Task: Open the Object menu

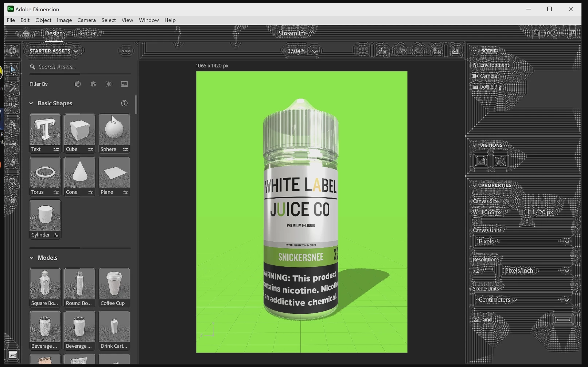Action: click(x=43, y=20)
